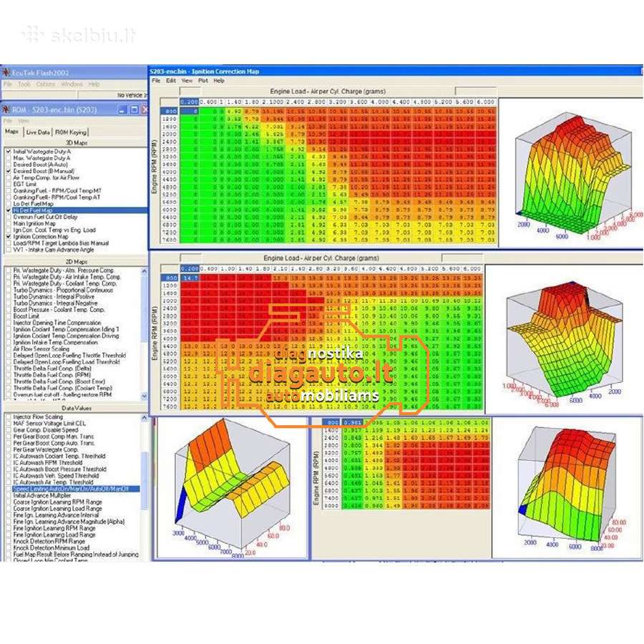644x644 pixels.
Task: Uncheck Initial Wastegate Duty A
Action: (x=9, y=152)
